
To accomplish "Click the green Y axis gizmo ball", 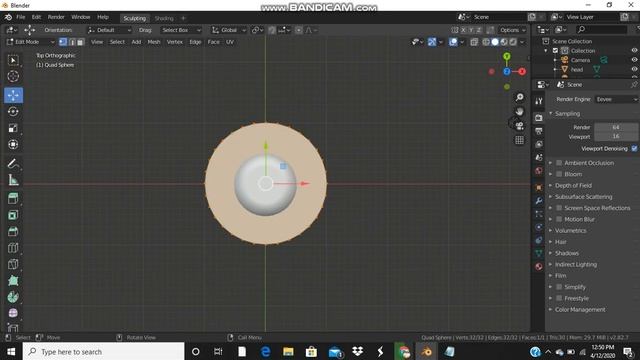I will pyautogui.click(x=507, y=56).
